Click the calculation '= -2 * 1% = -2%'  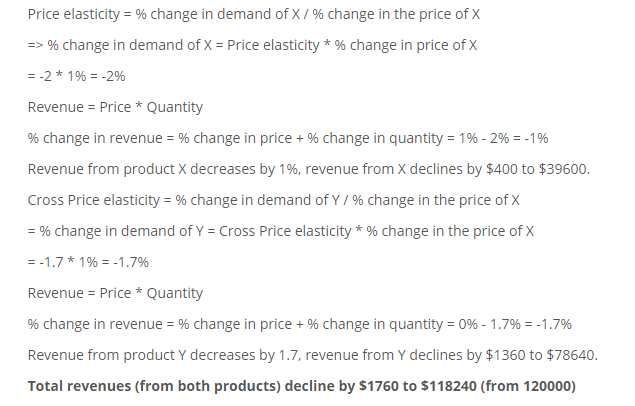coord(77,76)
